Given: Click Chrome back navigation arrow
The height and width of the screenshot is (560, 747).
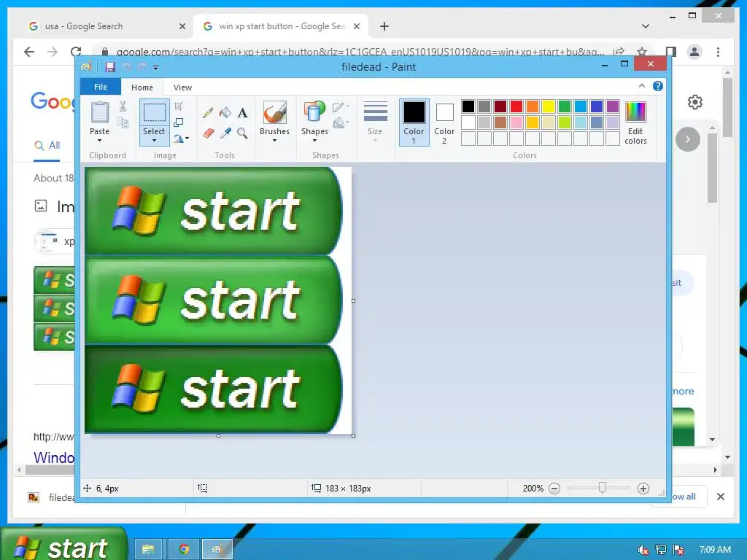Looking at the screenshot, I should pyautogui.click(x=29, y=52).
